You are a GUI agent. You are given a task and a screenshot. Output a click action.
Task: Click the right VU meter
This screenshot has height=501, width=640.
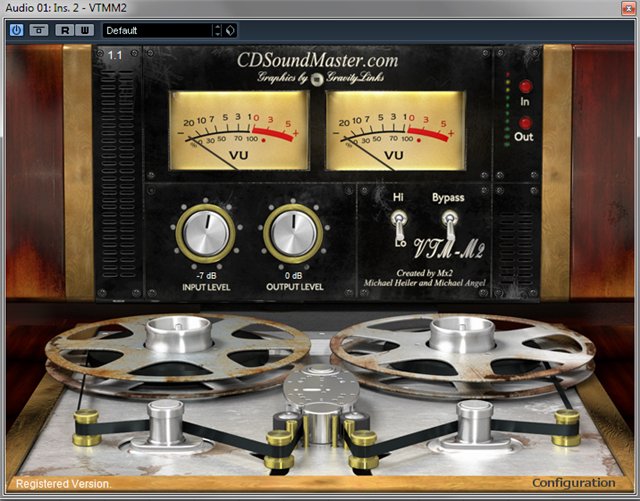pyautogui.click(x=396, y=130)
